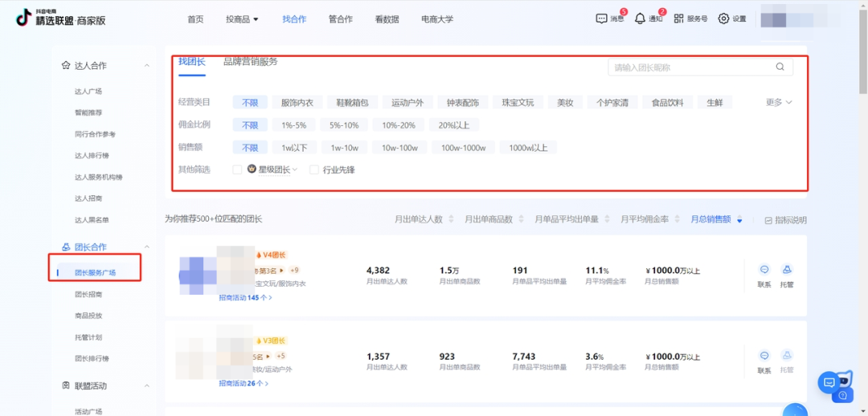Open 团长招商 in sidebar

click(88, 294)
